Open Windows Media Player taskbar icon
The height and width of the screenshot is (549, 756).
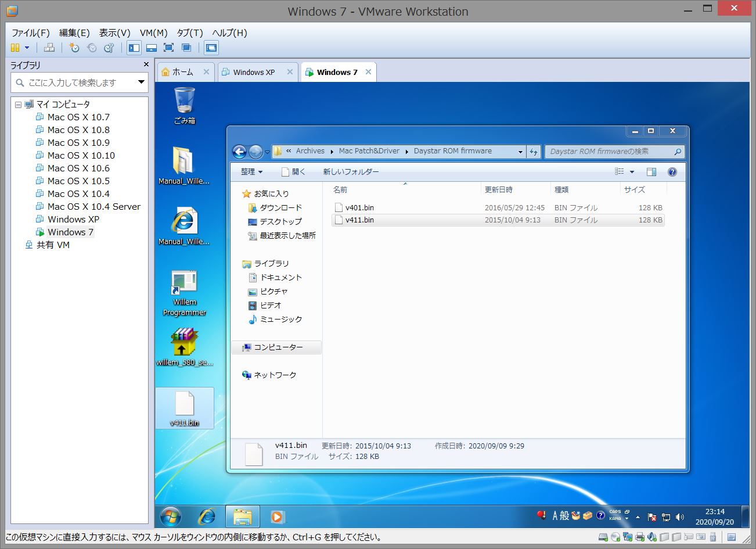click(278, 516)
